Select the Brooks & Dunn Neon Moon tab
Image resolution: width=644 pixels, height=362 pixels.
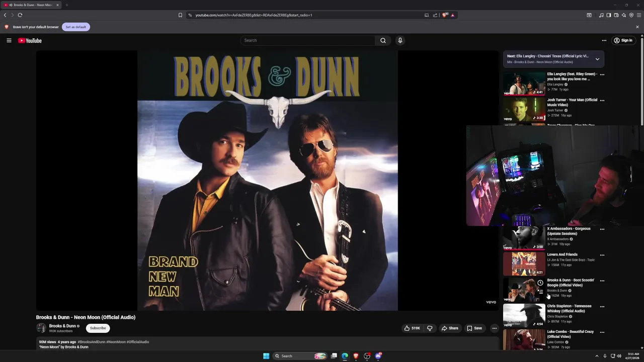pyautogui.click(x=31, y=5)
